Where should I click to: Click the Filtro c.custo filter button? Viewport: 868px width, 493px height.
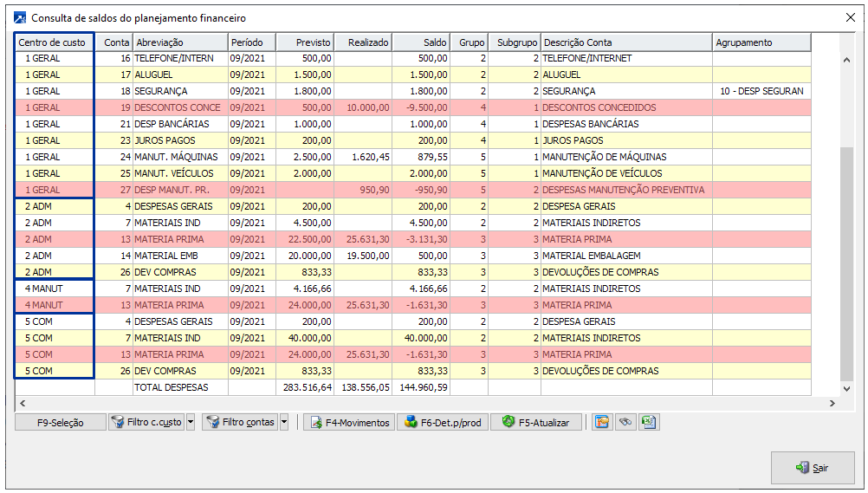(x=146, y=423)
